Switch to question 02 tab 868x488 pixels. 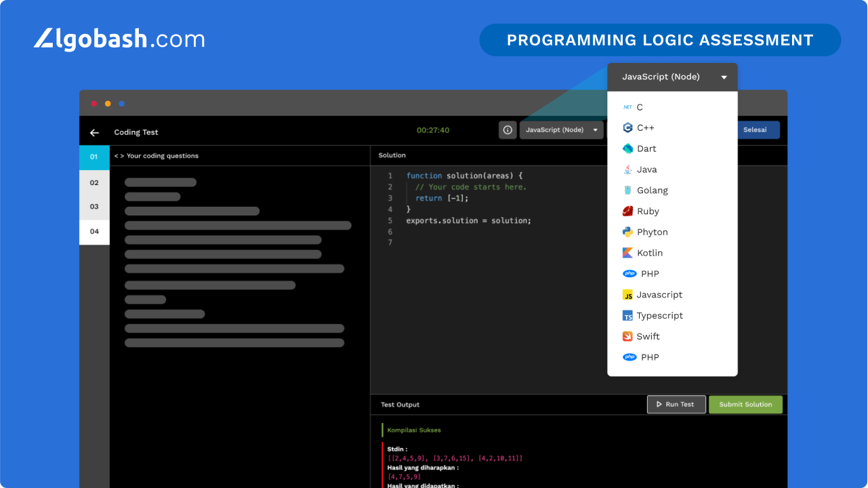click(94, 182)
